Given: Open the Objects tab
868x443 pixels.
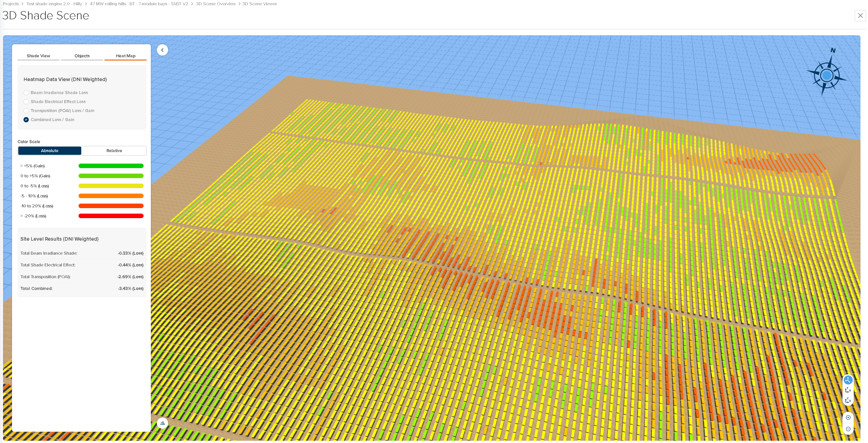Looking at the screenshot, I should [x=82, y=56].
